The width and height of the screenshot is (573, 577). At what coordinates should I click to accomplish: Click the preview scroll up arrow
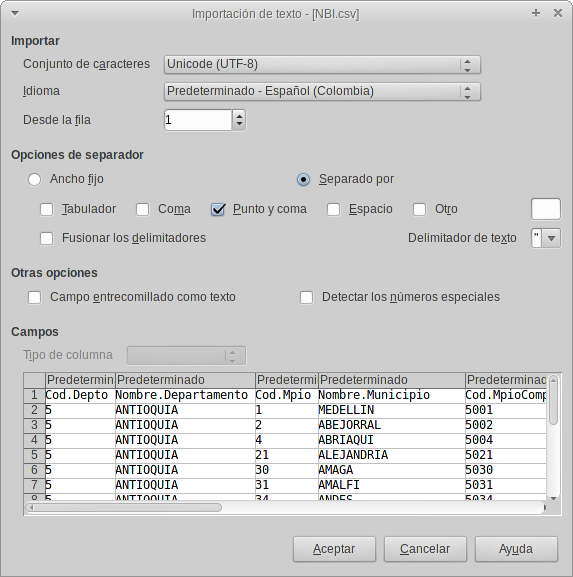(553, 379)
